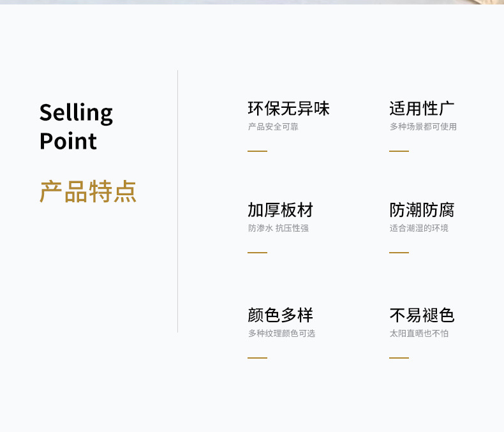Click the gold dash under "颜色多样"
Screen dimensions: 504x432
tap(257, 358)
